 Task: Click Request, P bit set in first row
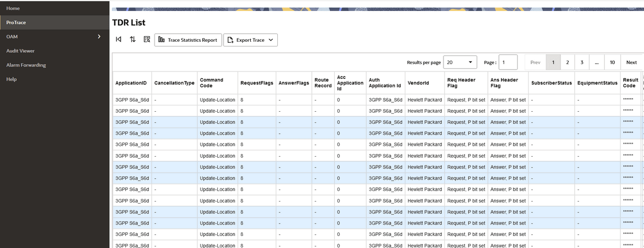pyautogui.click(x=466, y=100)
